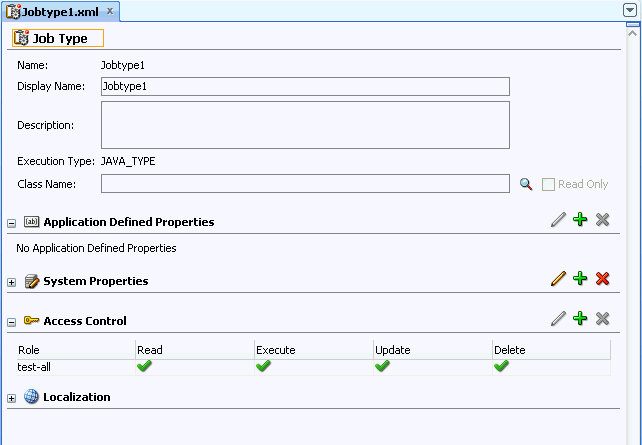The width and height of the screenshot is (642, 445).
Task: Add an Application Defined Property with plus
Action: tap(580, 219)
